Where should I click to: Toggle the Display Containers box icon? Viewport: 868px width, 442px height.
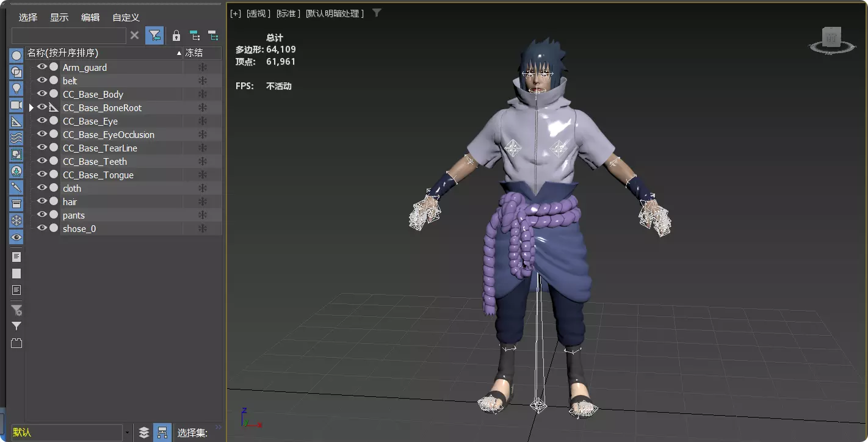click(16, 204)
